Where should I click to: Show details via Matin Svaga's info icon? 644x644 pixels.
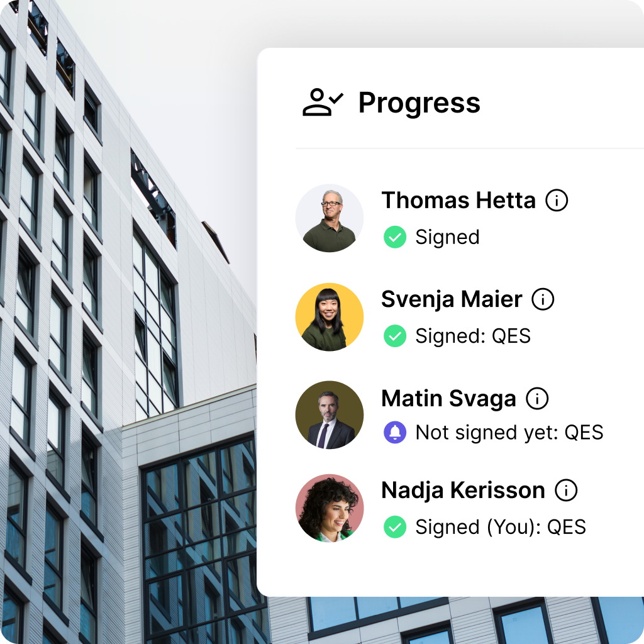[537, 398]
